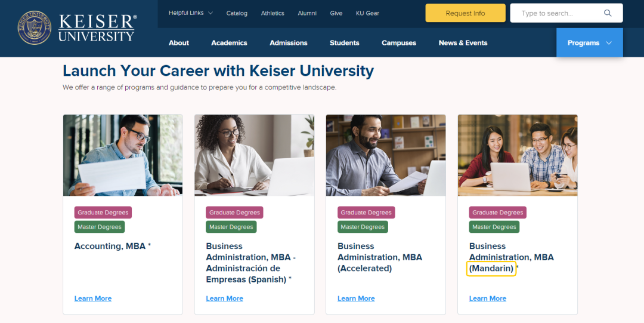Open the Accounting MBA card image
Image resolution: width=644 pixels, height=323 pixels.
tap(123, 155)
